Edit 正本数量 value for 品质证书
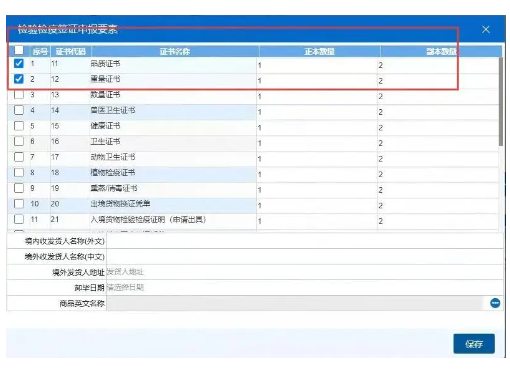510x369 pixels. click(317, 65)
